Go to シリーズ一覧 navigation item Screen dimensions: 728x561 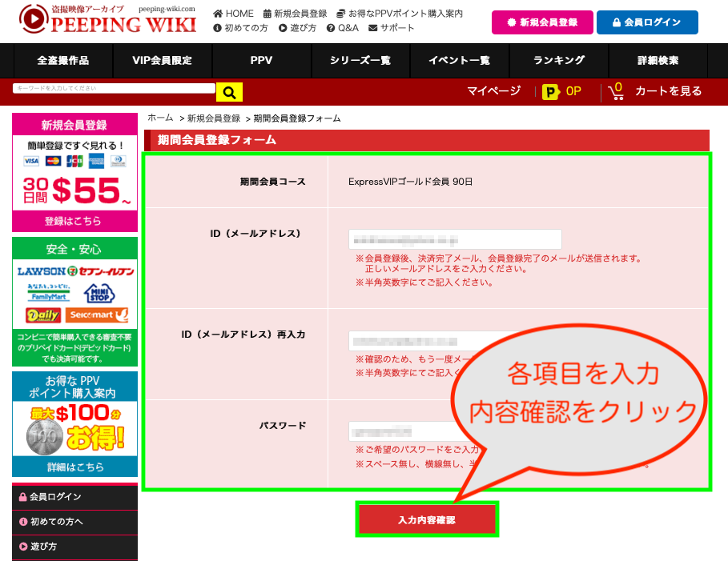[x=360, y=61]
